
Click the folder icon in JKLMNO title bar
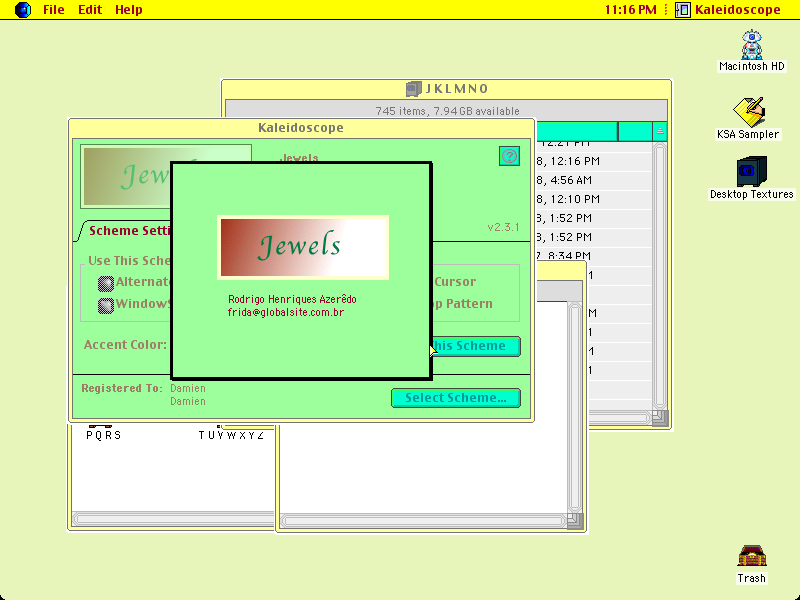pos(413,89)
